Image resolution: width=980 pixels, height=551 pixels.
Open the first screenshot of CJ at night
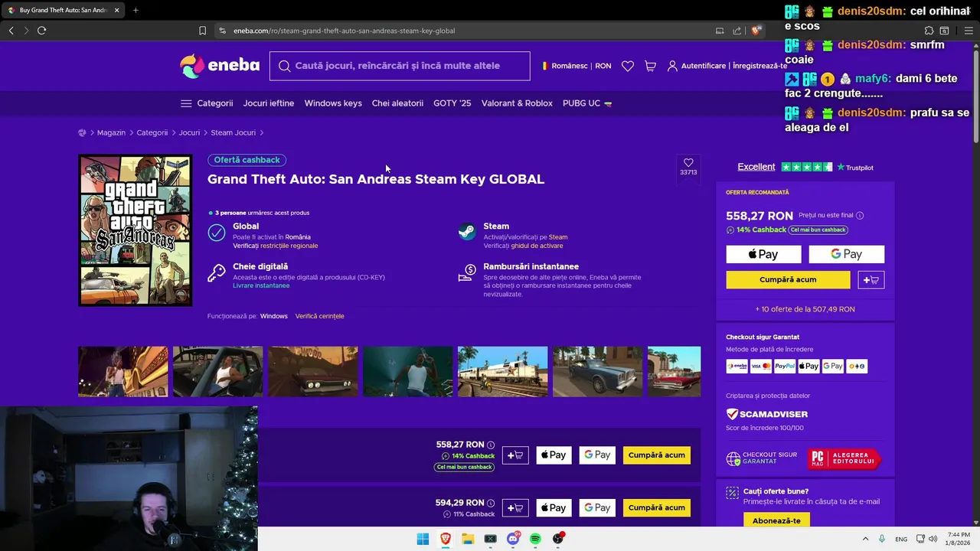pos(122,371)
